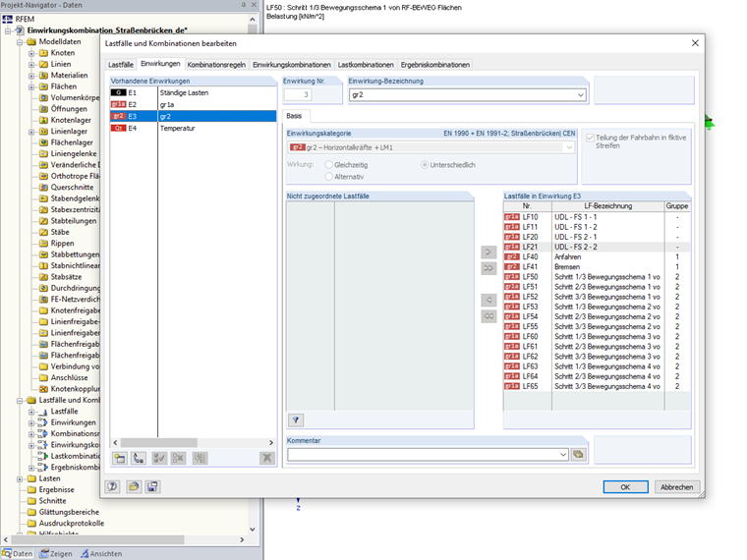Switch to Lastkombinationen tab
Image resolution: width=747 pixels, height=560 pixels.
366,65
